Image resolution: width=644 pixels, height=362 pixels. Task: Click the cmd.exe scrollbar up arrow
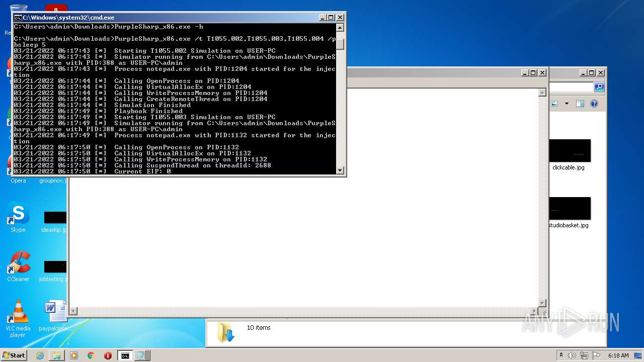pyautogui.click(x=340, y=28)
